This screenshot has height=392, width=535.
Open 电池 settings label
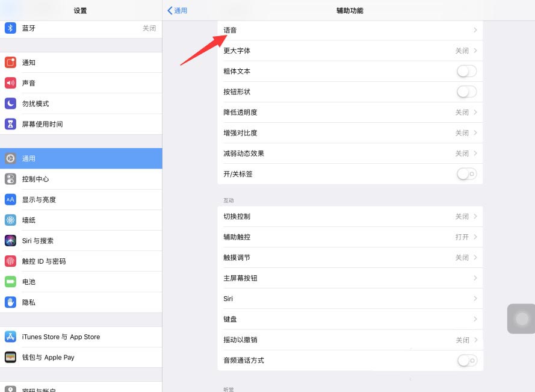(x=29, y=282)
